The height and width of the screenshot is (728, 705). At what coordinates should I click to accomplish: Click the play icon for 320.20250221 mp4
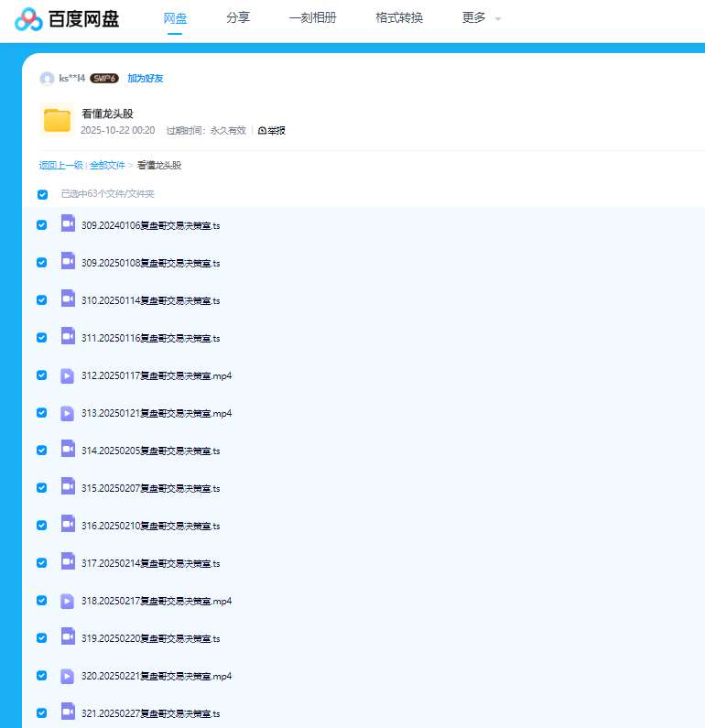point(68,676)
